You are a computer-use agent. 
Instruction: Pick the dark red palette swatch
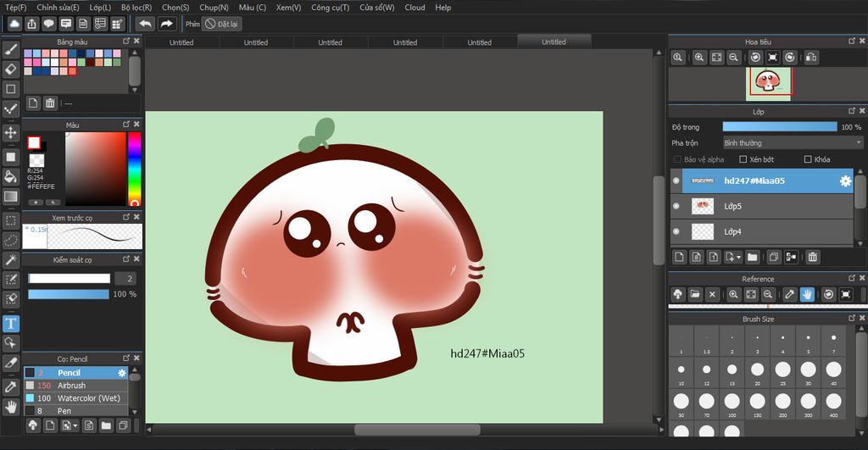coord(90,63)
